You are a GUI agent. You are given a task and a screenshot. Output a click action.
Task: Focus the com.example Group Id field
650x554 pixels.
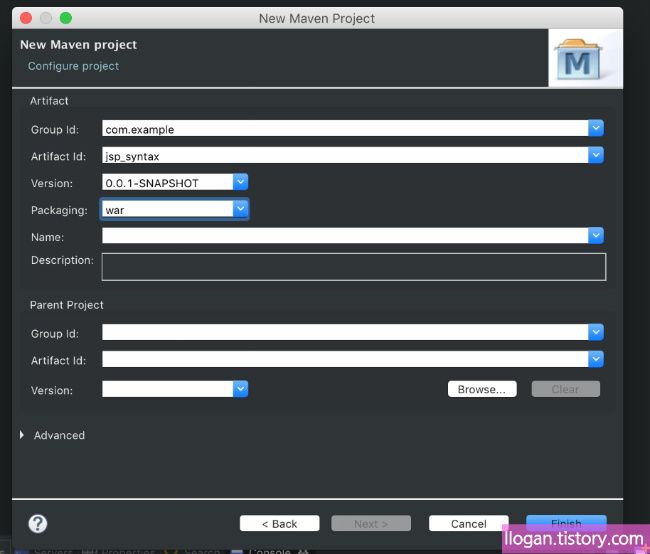pos(345,128)
